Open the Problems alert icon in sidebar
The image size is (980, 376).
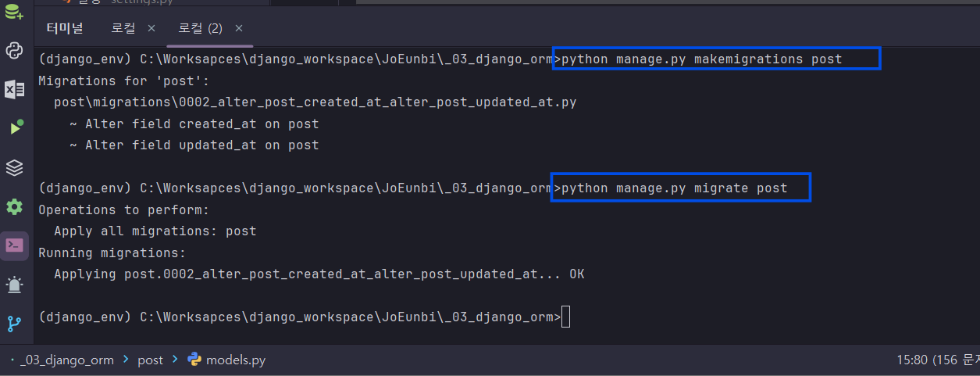[x=14, y=285]
